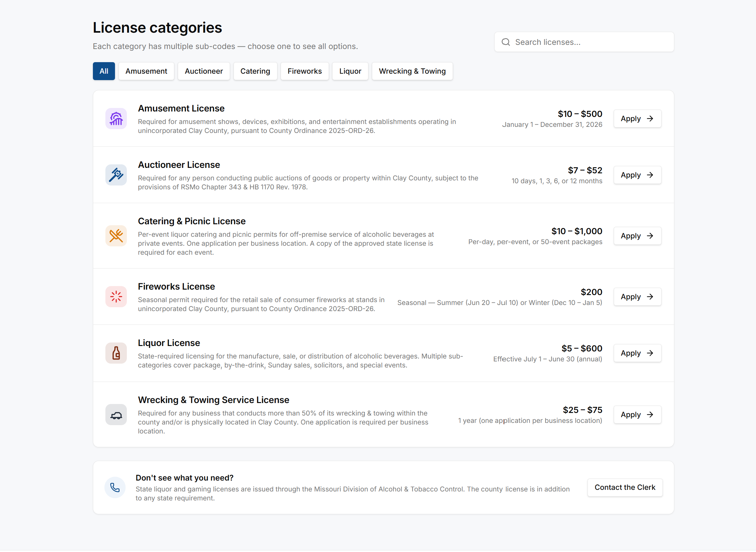
Task: Click '1 year (one application per business location)'
Action: click(530, 421)
